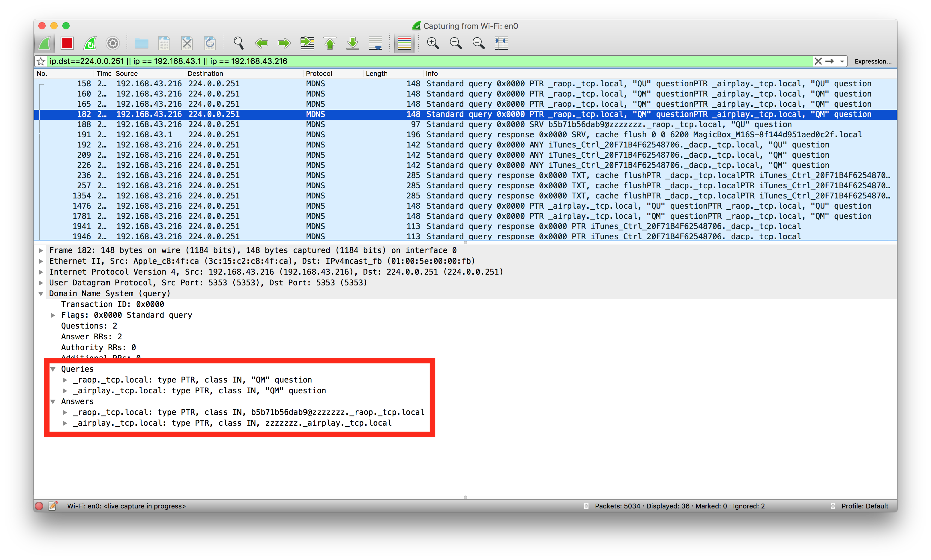Collapse the Domain Name System section
The height and width of the screenshot is (560, 931).
pos(41,293)
